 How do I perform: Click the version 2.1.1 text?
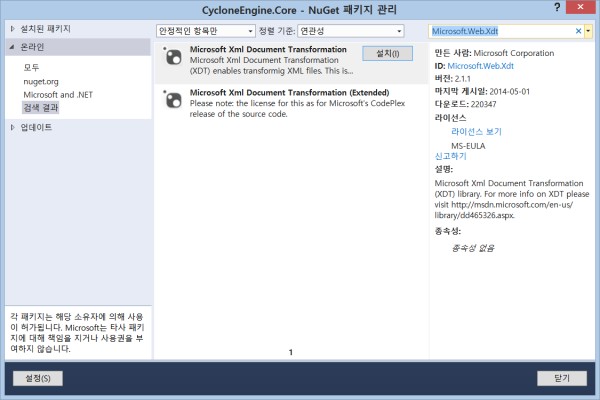[x=463, y=79]
